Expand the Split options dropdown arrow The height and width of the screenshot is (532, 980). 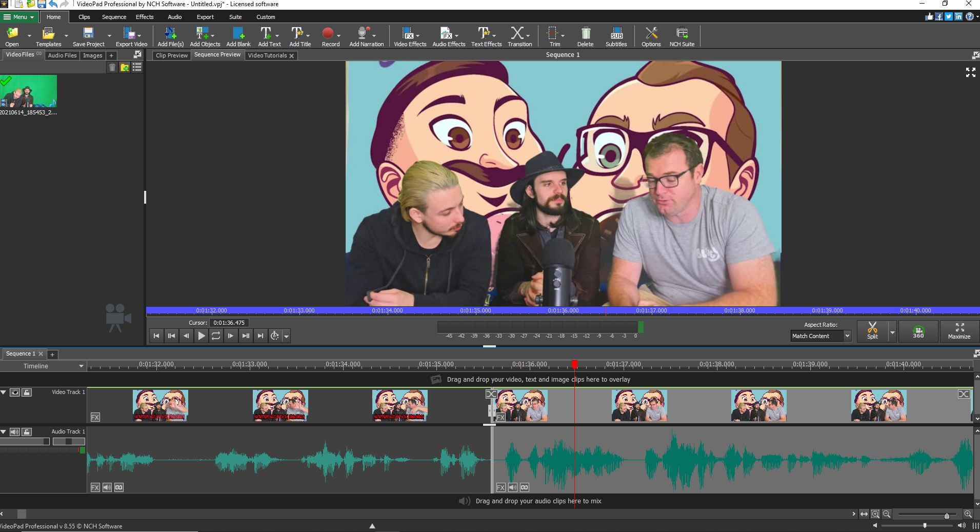pyautogui.click(x=892, y=332)
